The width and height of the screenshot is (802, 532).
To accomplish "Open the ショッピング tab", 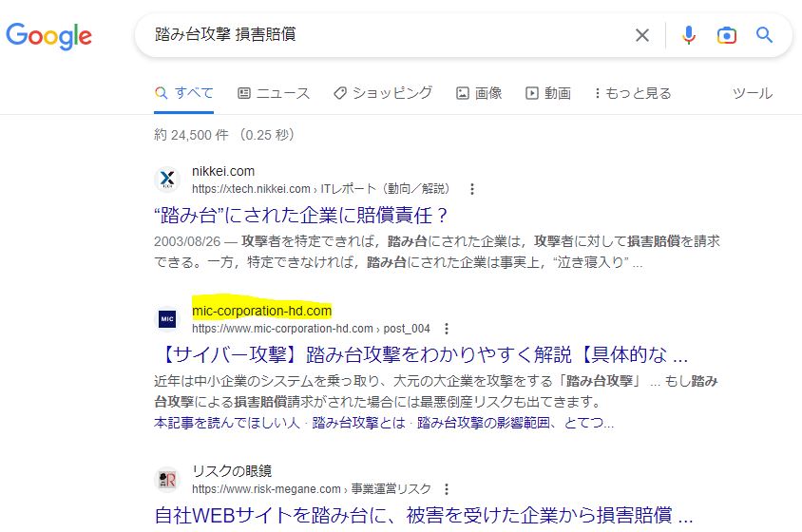I will point(383,93).
